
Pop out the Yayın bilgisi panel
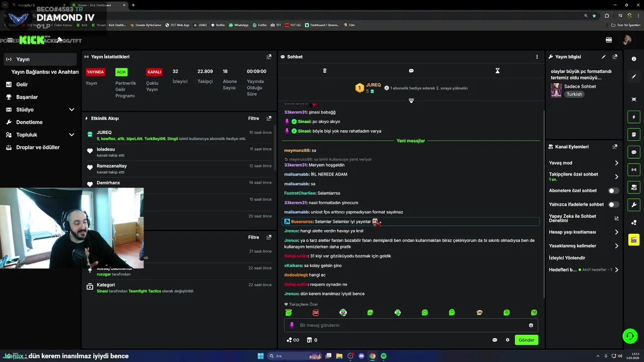coord(615,57)
